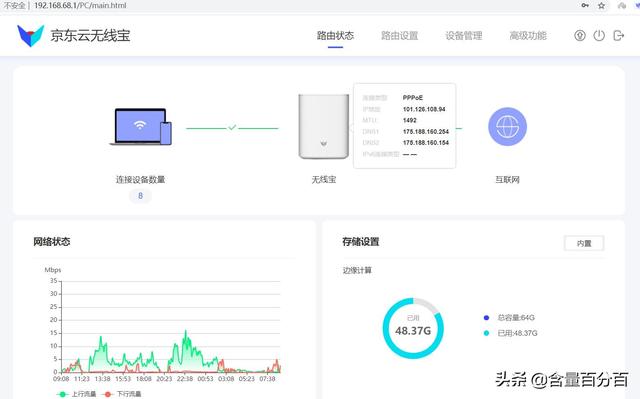Click the browser address bar URL
Viewport: 640px width, 399px height.
(80, 5)
